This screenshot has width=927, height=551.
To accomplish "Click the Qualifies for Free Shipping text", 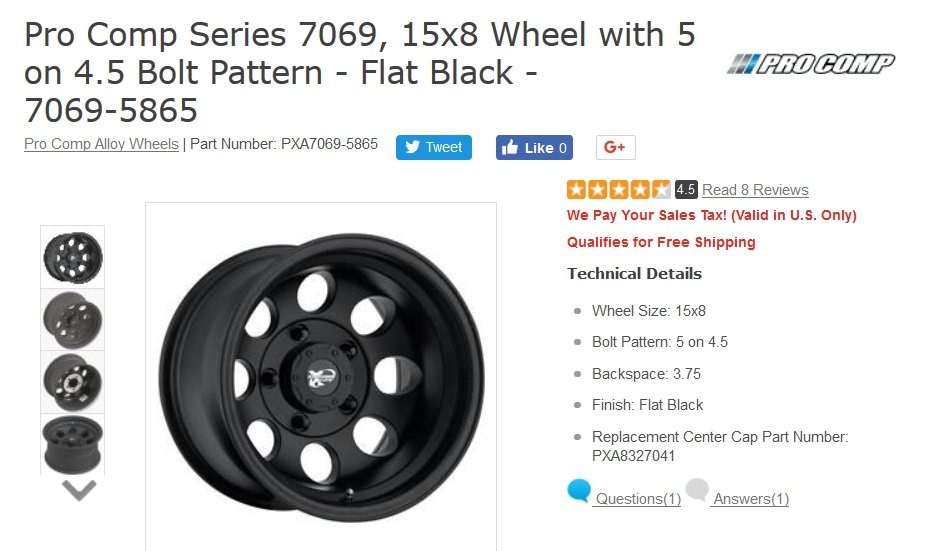I will pyautogui.click(x=661, y=242).
